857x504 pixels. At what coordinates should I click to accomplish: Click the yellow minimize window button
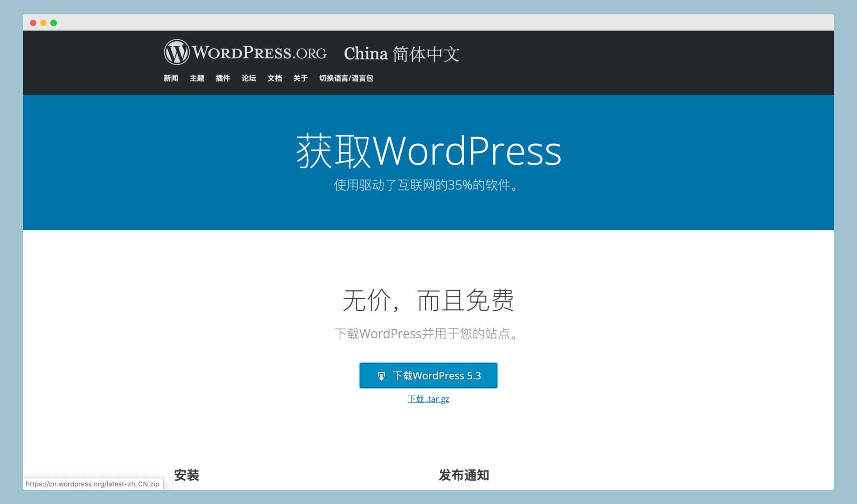coord(43,23)
